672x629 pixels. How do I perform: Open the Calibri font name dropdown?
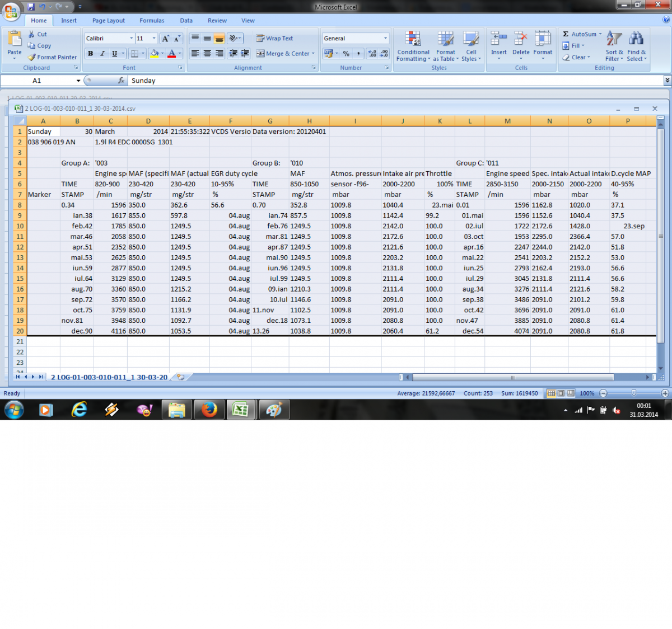point(132,39)
